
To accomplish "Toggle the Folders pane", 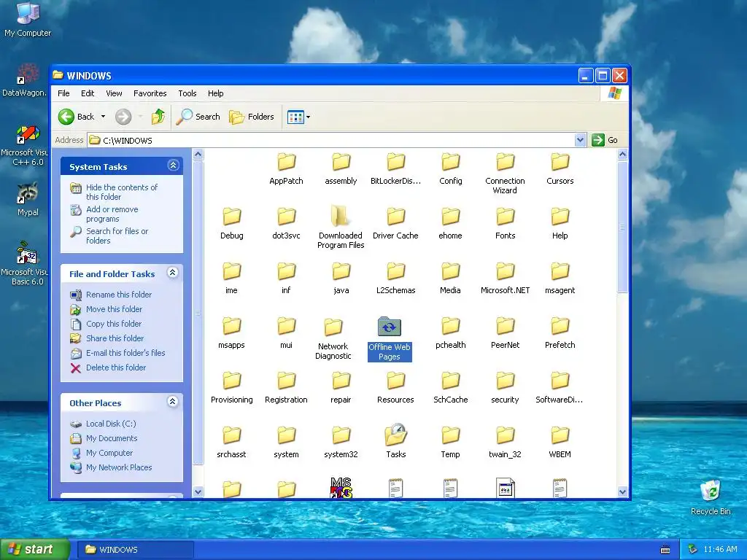I will point(252,117).
